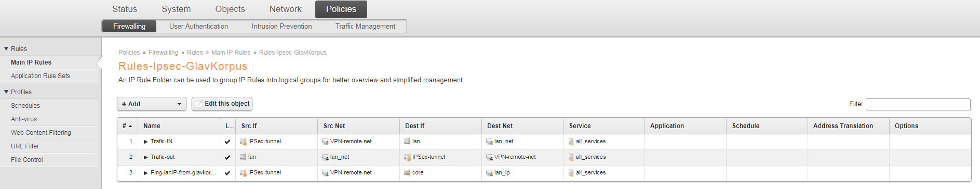The image size is (980, 189).
Task: Click lan_ip address icon in Ping-lanIP row
Action: click(x=489, y=173)
